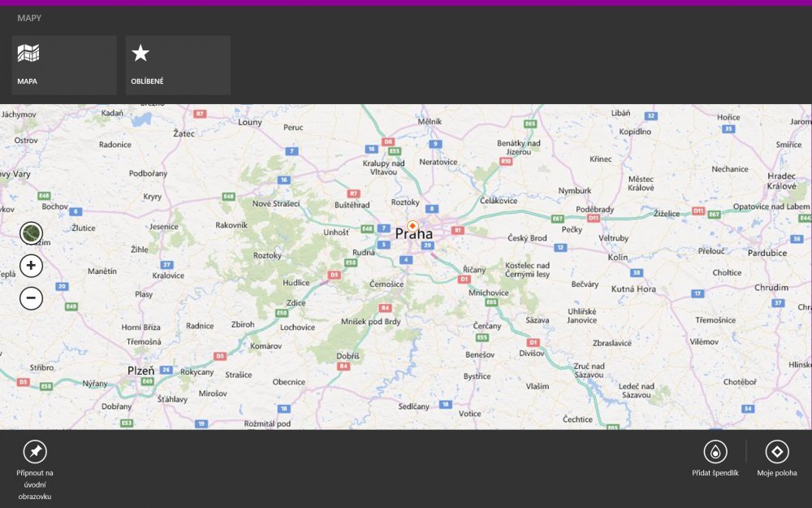Image resolution: width=812 pixels, height=508 pixels.
Task: Add a pushpin with Přidat špendlík
Action: tap(715, 452)
